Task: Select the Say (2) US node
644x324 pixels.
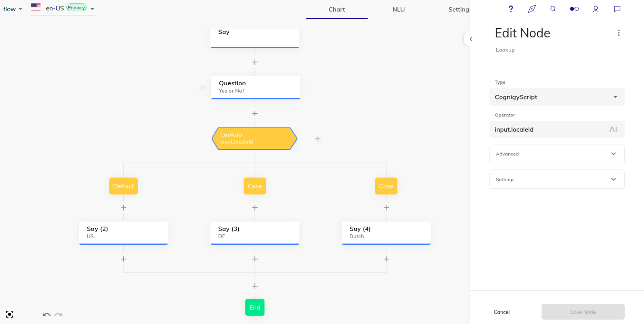Action: (x=124, y=233)
